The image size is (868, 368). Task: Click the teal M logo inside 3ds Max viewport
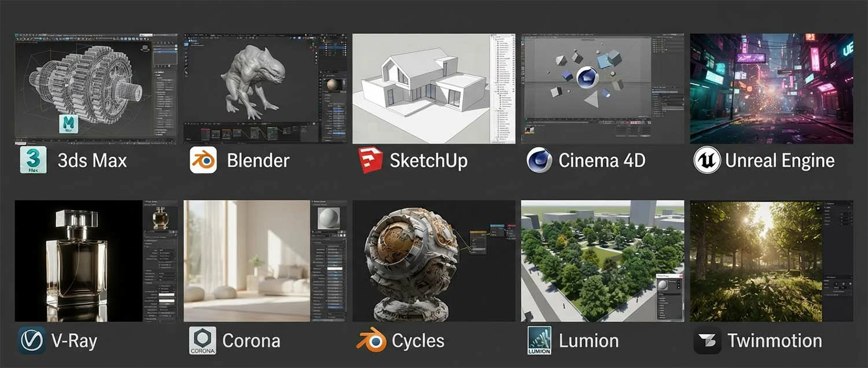coord(69,125)
